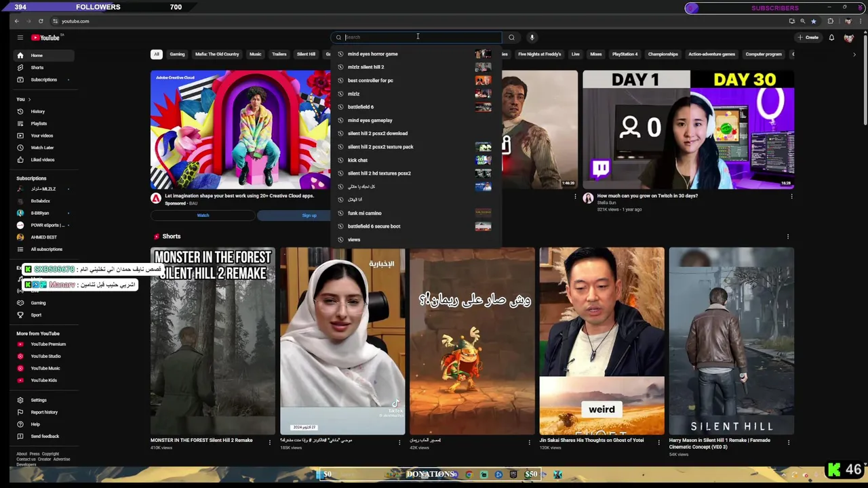Viewport: 868px width, 488px height.
Task: Click Watch on the Adobe ad
Action: click(203, 216)
